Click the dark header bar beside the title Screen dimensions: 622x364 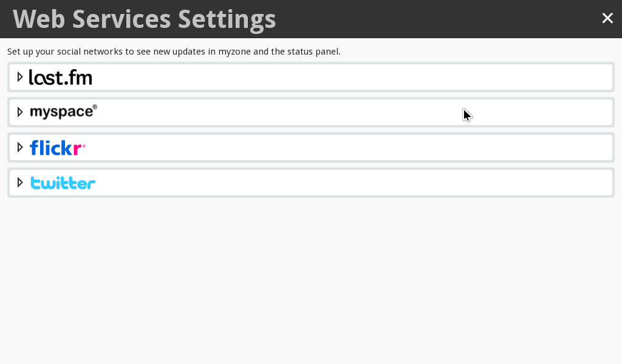[x=436, y=19]
